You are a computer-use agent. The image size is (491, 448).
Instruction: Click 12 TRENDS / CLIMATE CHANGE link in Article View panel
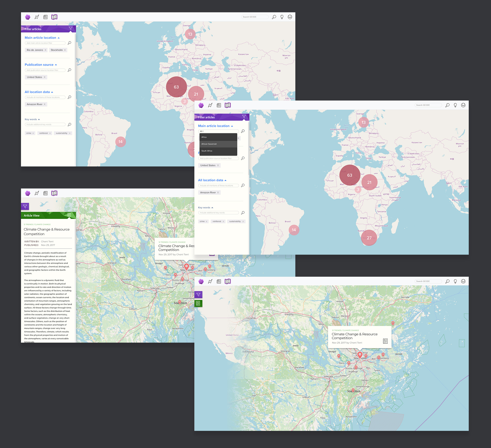(x=37, y=225)
